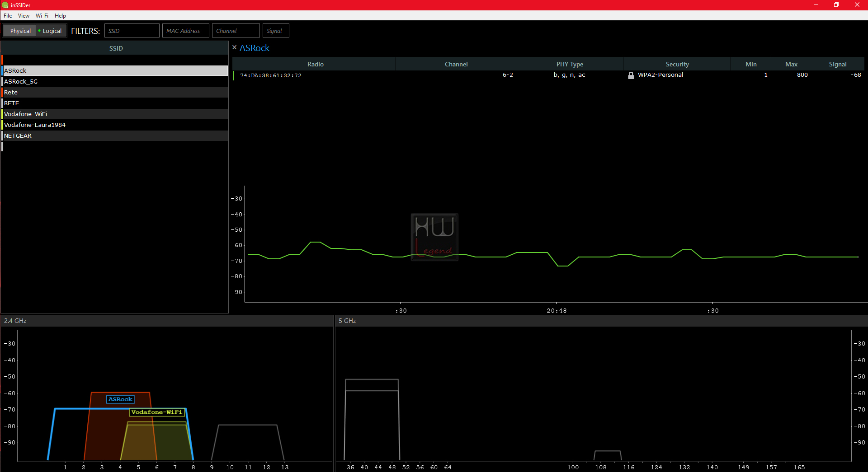Close the ASRock details panel

tap(235, 47)
